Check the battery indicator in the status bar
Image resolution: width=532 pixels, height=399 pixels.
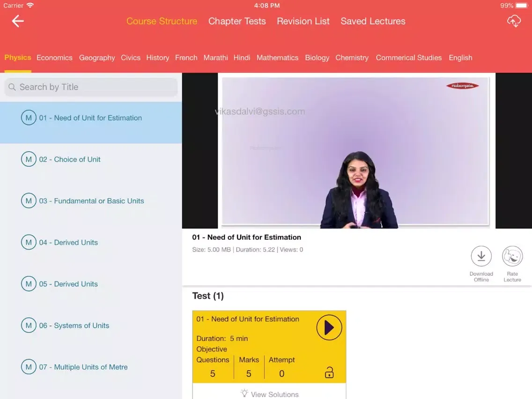pos(520,5)
